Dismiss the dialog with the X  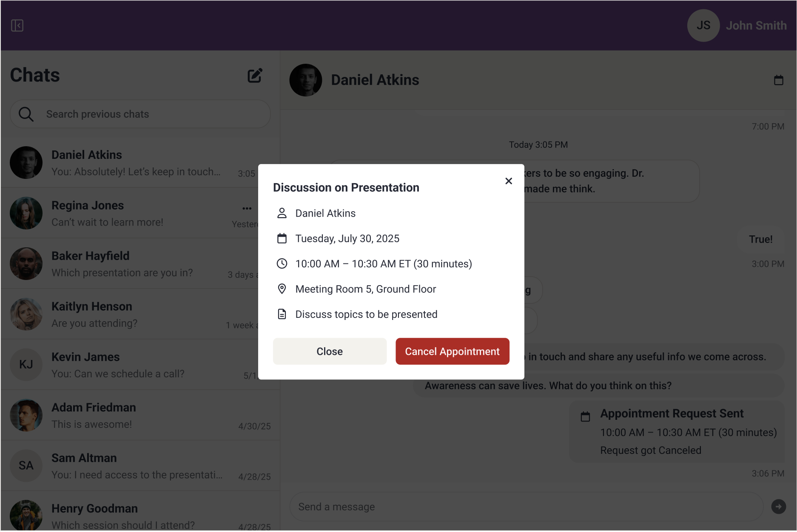point(508,181)
